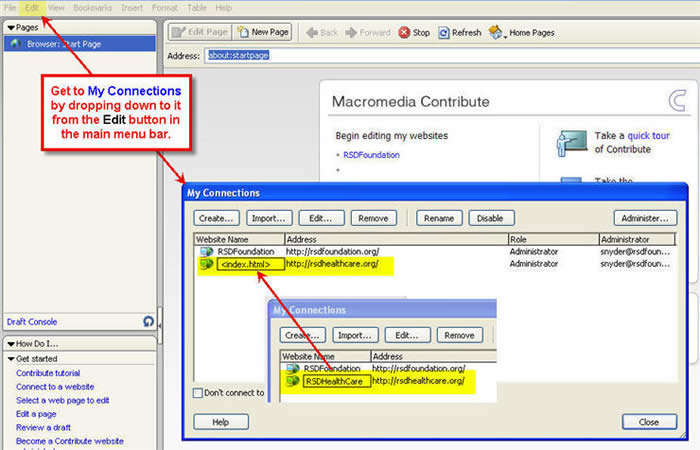Click the Rename button

(439, 218)
